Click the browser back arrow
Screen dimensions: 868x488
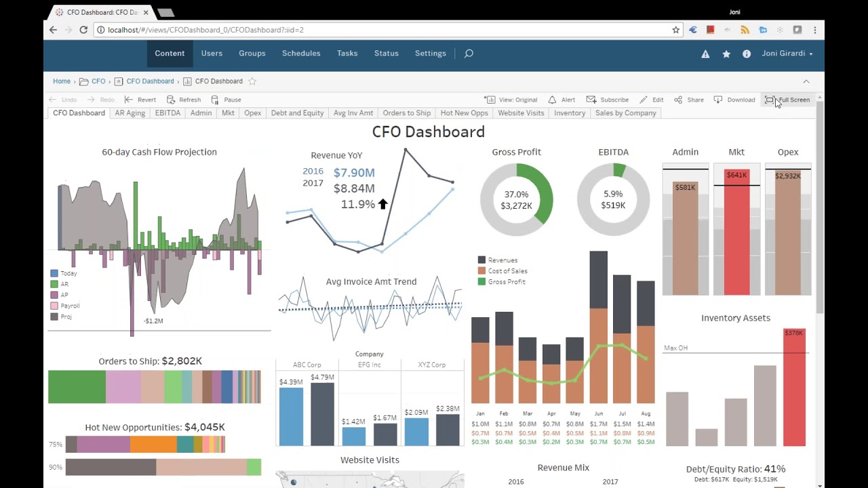[53, 30]
